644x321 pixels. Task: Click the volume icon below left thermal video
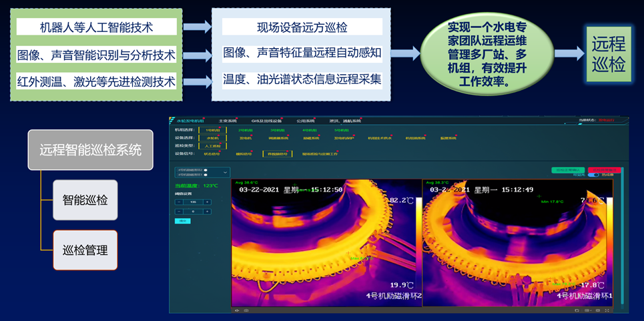(237, 310)
